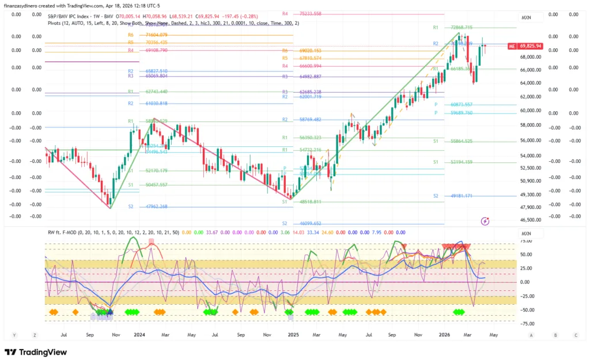The image size is (590, 364).
Task: Open the MXN currency selector on main chart
Action: coord(526,18)
